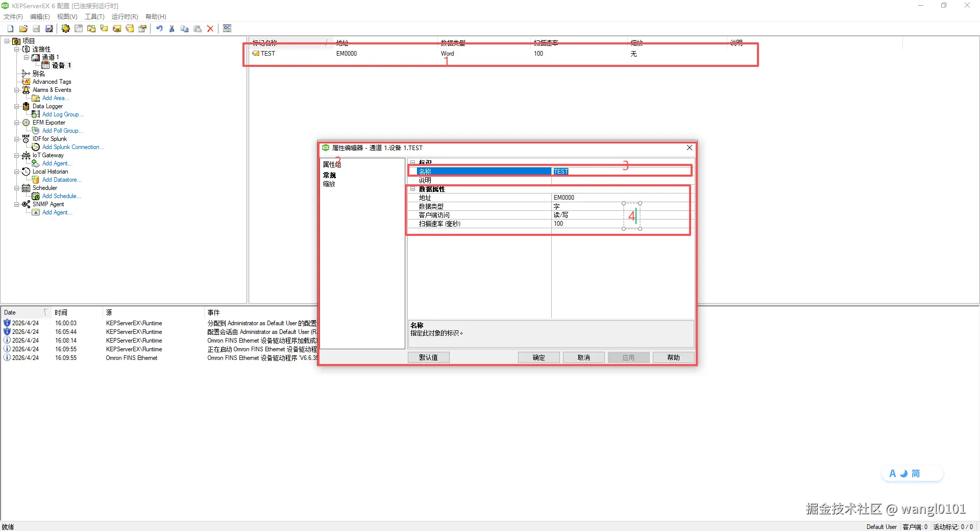This screenshot has width=980, height=531.
Task: Create a new project from the toolbar
Action: [x=10, y=29]
